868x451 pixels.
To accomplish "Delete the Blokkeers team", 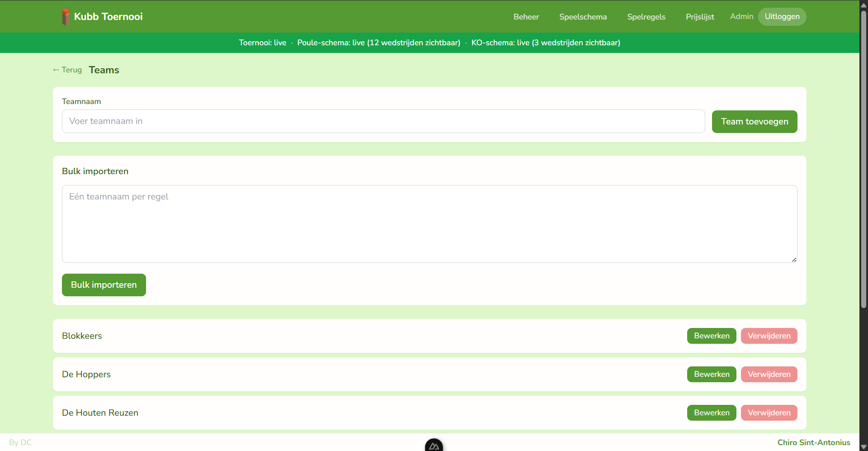I will point(769,336).
